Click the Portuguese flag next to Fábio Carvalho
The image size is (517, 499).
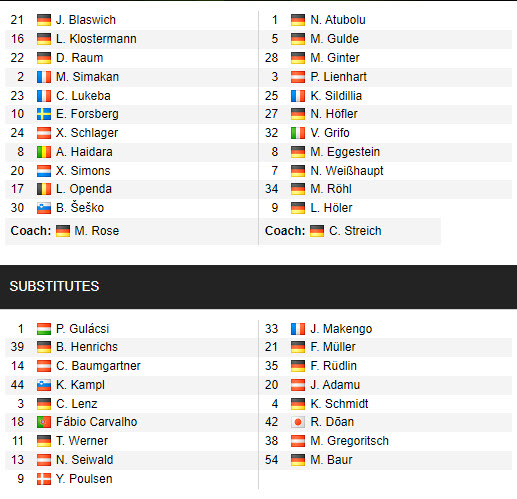click(x=44, y=422)
